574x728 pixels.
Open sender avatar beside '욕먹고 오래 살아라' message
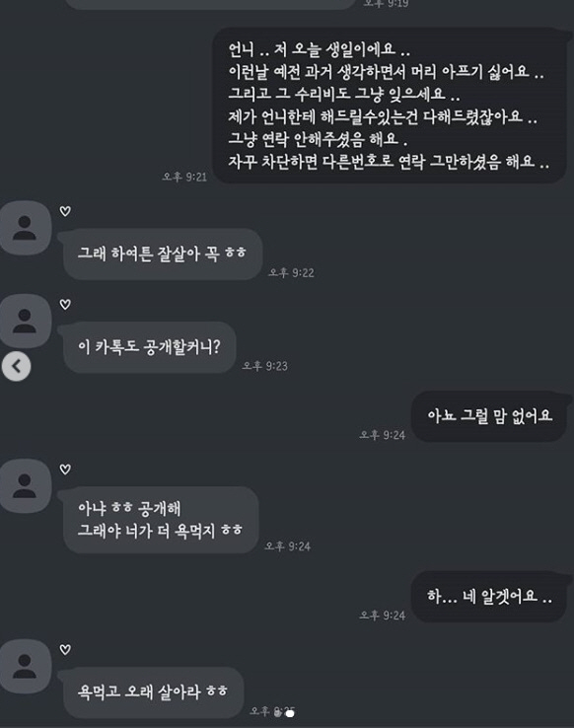pos(25,666)
